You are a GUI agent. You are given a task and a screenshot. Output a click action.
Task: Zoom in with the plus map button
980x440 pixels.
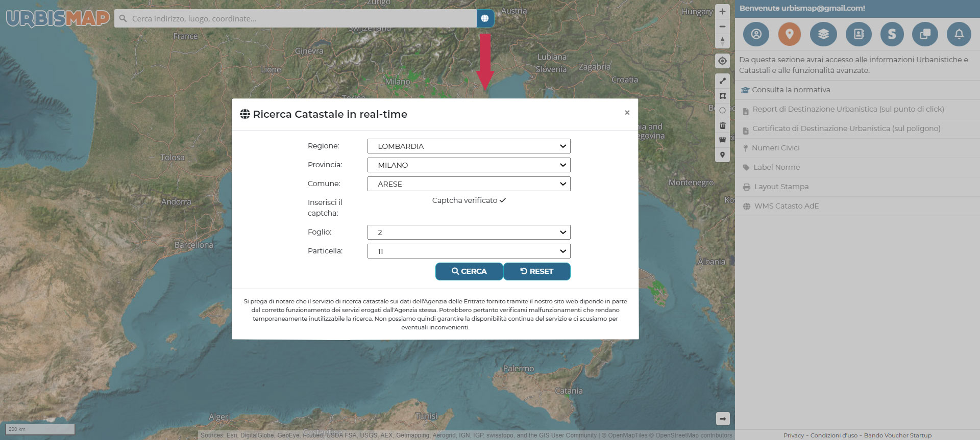tap(722, 11)
